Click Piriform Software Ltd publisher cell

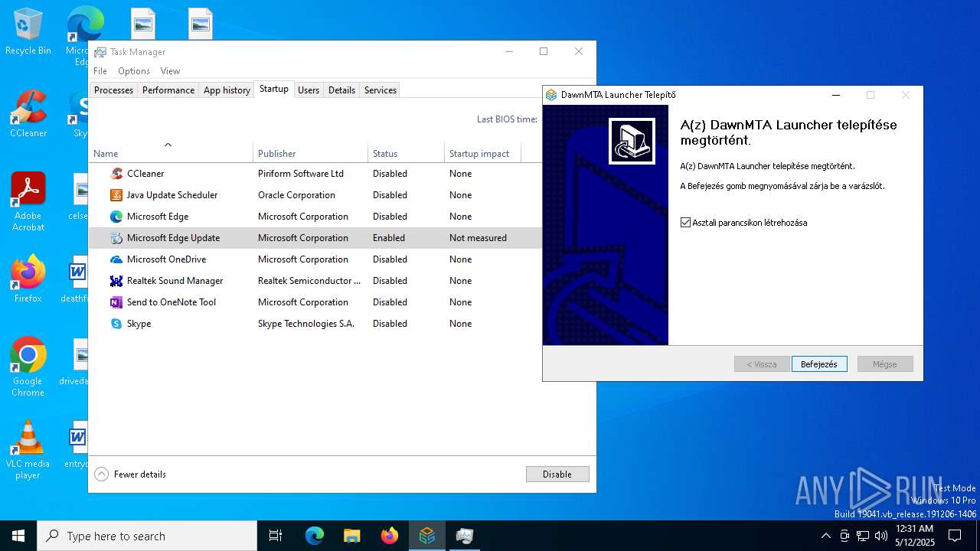click(301, 174)
